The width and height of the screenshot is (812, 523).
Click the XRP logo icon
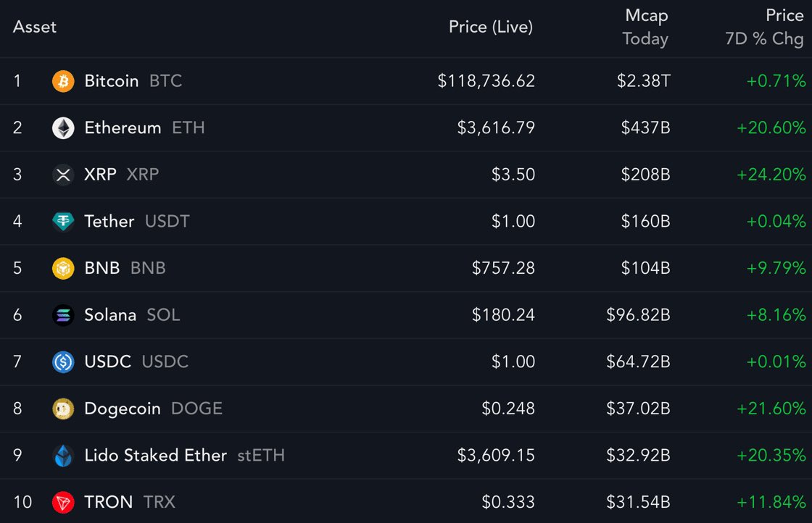coord(63,175)
